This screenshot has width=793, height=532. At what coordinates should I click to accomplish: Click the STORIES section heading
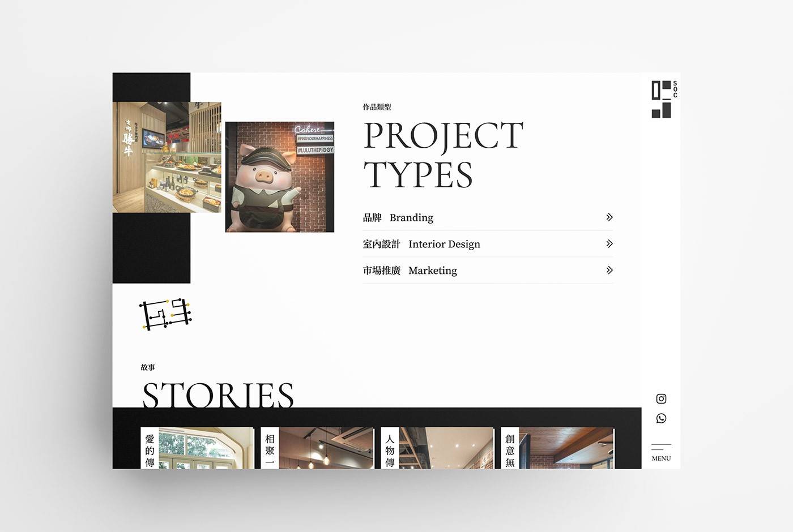click(218, 394)
